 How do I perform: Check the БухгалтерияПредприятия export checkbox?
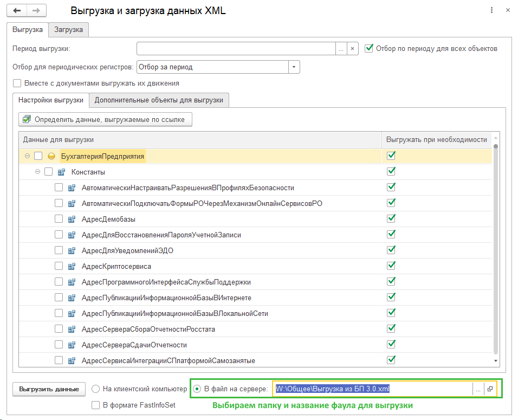(x=38, y=156)
